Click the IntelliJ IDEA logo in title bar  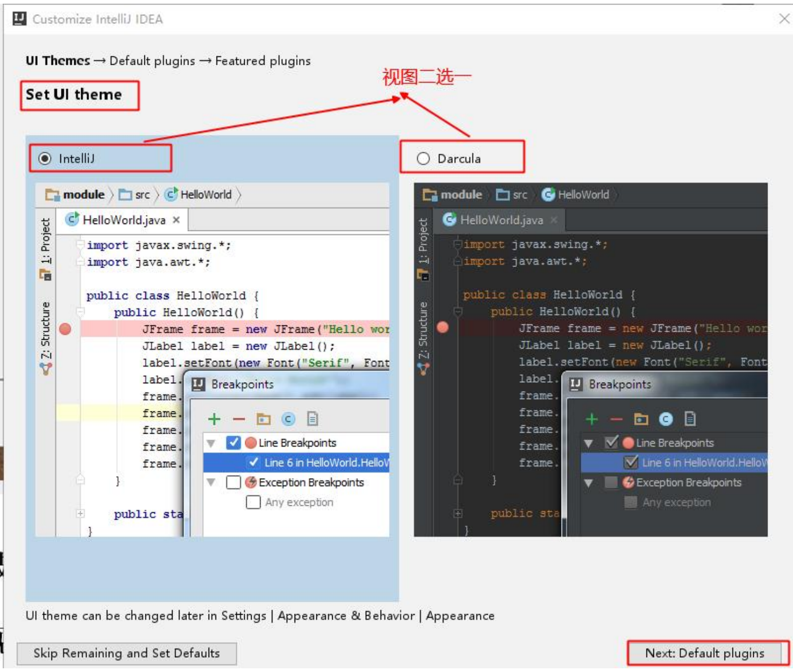click(x=19, y=19)
